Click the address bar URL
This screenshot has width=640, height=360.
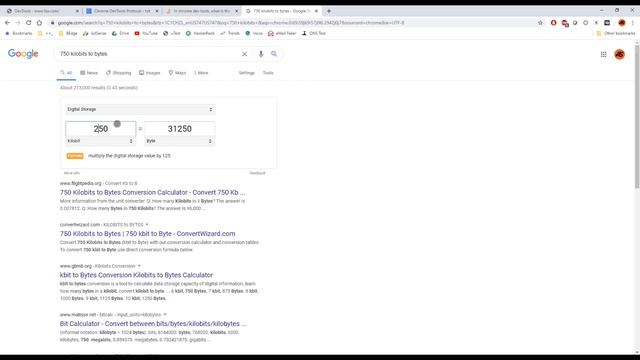point(231,23)
